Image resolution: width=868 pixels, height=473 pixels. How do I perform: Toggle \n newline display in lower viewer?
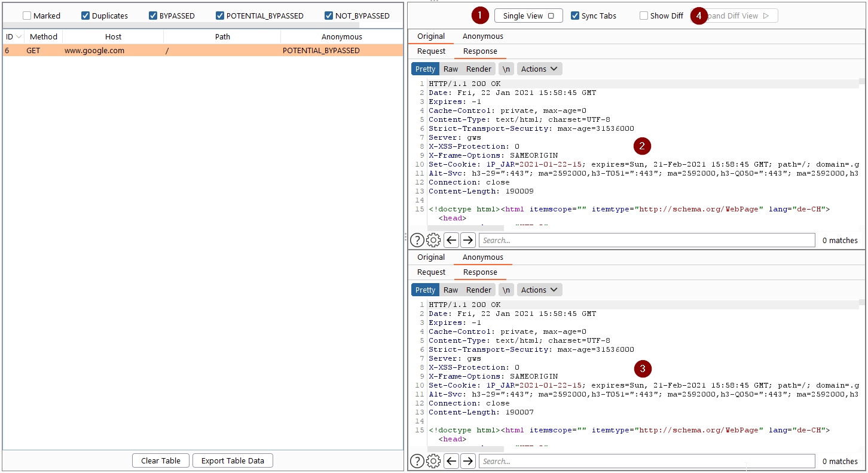(x=506, y=290)
